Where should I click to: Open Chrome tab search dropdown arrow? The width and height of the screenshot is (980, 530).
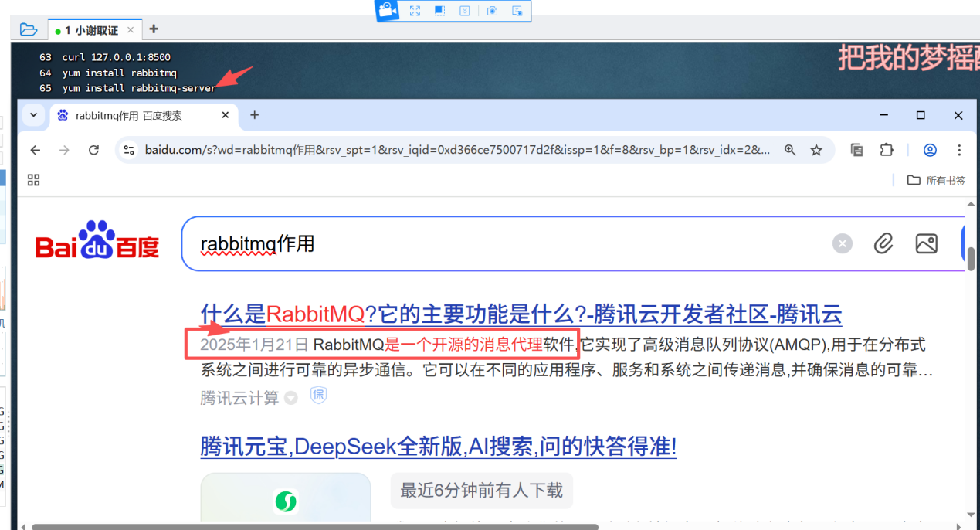33,115
